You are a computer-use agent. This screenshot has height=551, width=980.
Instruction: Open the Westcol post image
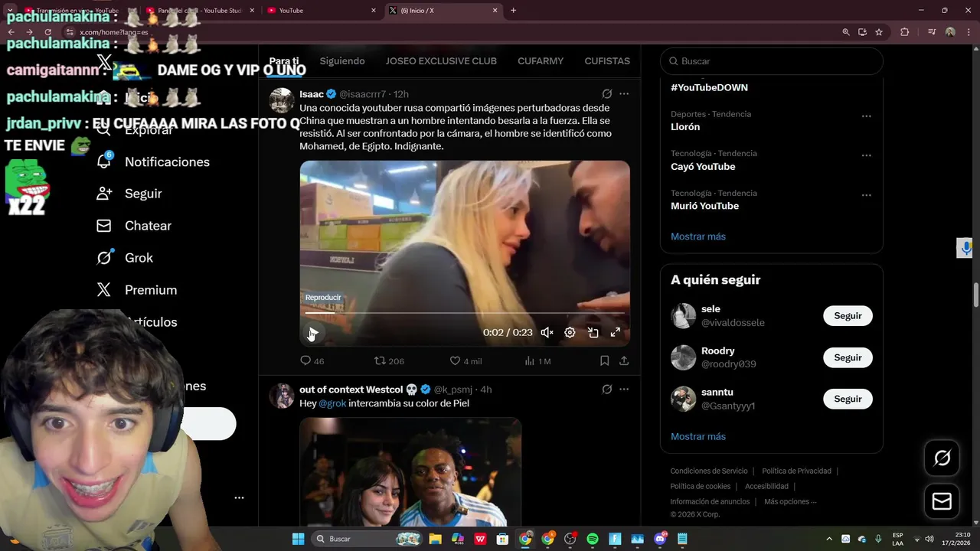coord(410,471)
